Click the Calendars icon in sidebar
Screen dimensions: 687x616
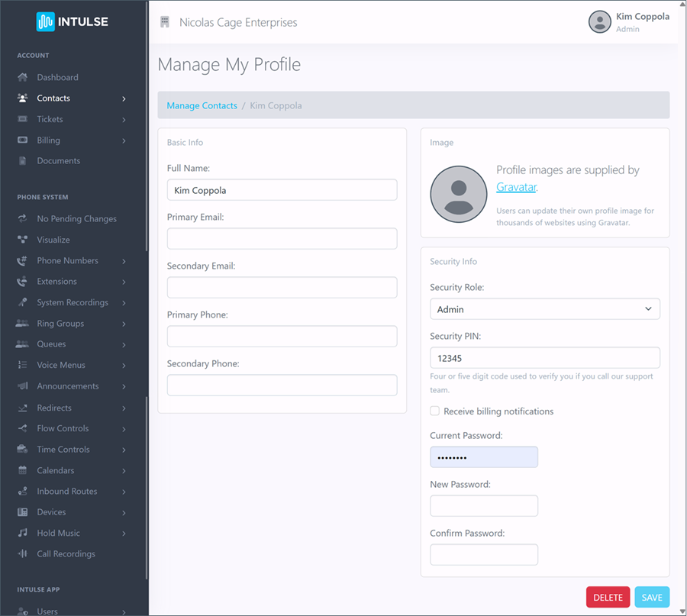(x=22, y=470)
